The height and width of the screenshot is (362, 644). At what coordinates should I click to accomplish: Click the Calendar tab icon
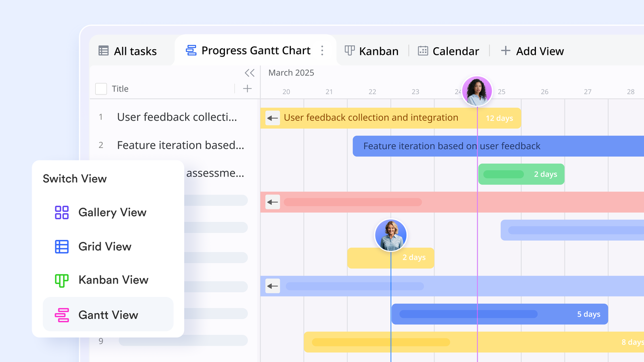423,51
